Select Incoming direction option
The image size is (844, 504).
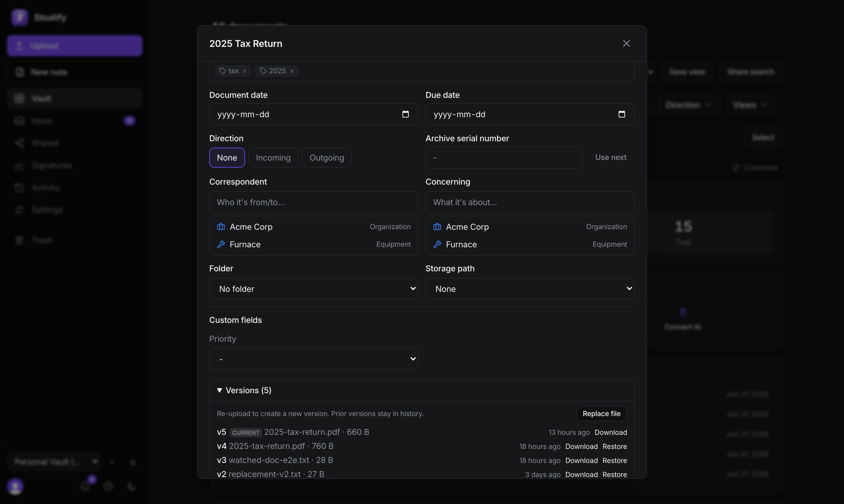click(x=273, y=158)
